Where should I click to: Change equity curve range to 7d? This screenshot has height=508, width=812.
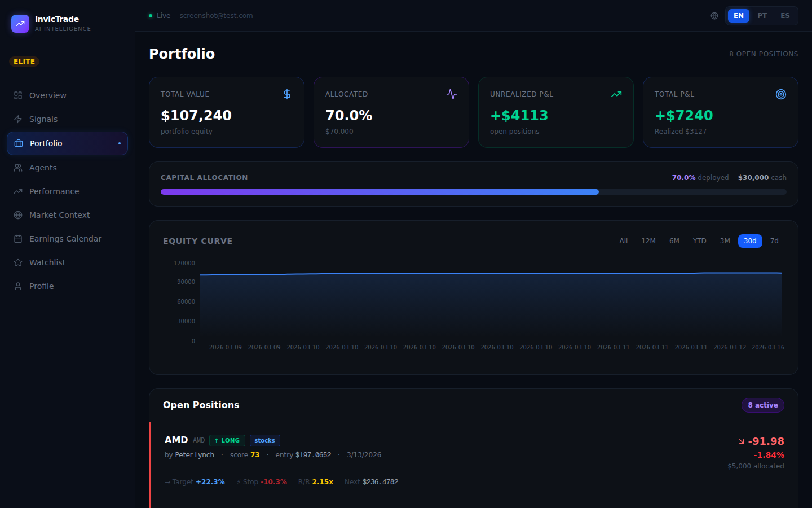pyautogui.click(x=774, y=240)
